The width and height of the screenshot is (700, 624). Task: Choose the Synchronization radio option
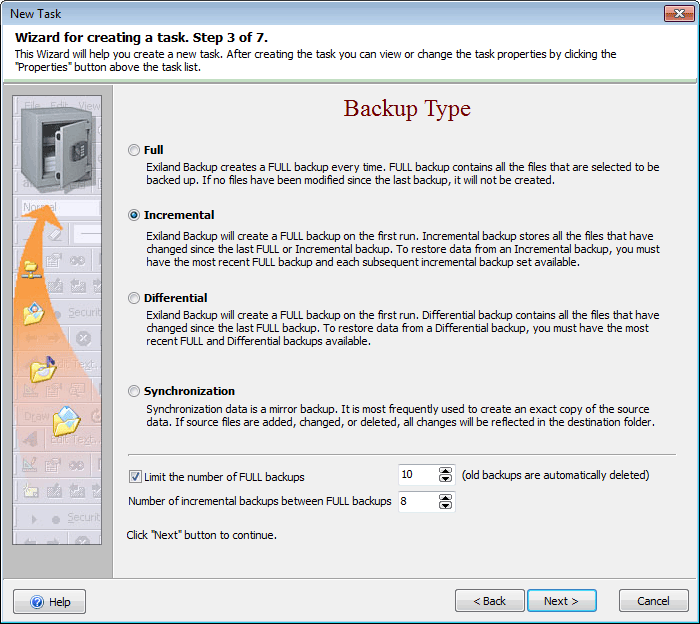pos(134,391)
